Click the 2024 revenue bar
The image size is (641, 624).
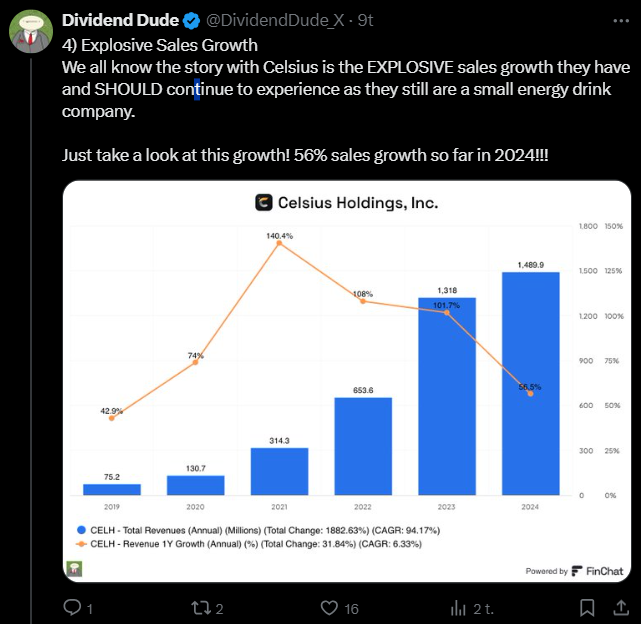(530, 383)
